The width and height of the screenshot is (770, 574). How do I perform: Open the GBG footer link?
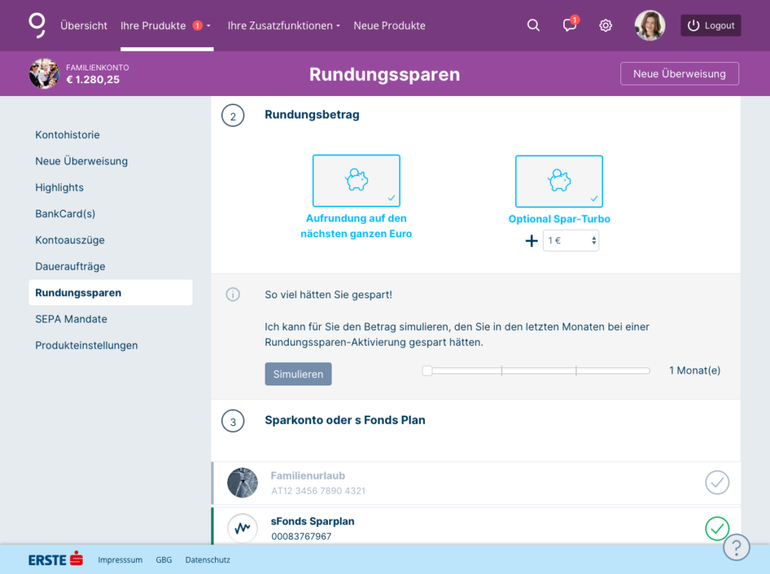164,560
